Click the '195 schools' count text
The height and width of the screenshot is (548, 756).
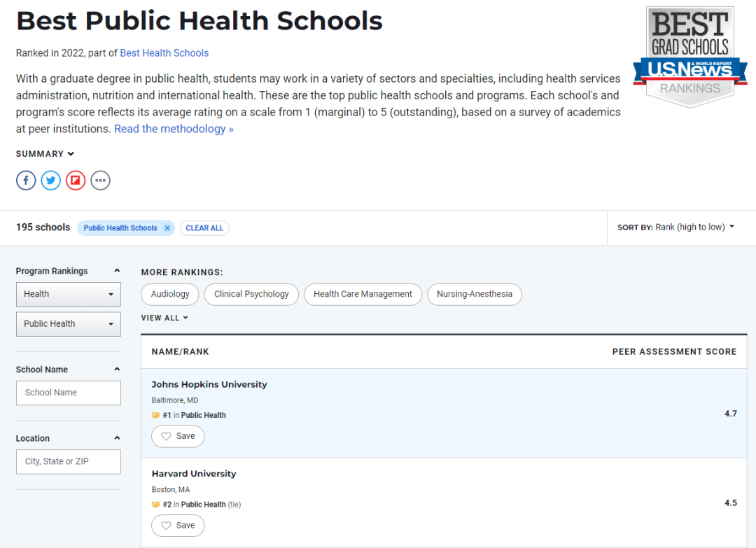click(x=43, y=227)
